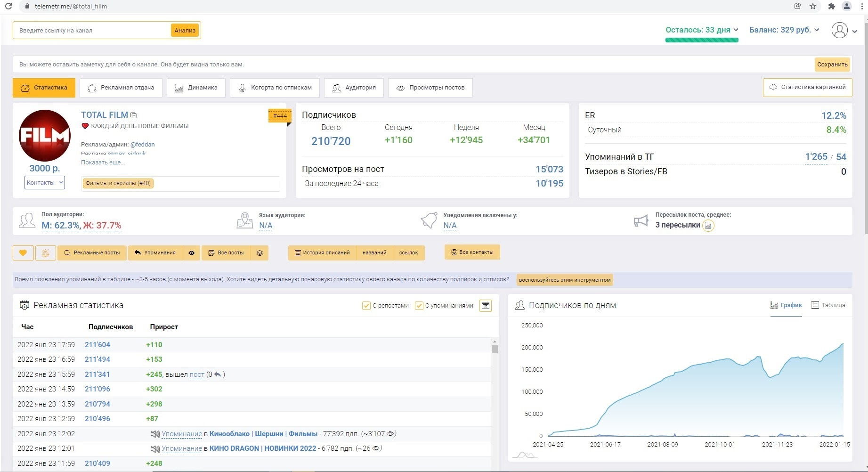Open the Аудитория tab
Screen dimensions: 868x472
coord(354,88)
